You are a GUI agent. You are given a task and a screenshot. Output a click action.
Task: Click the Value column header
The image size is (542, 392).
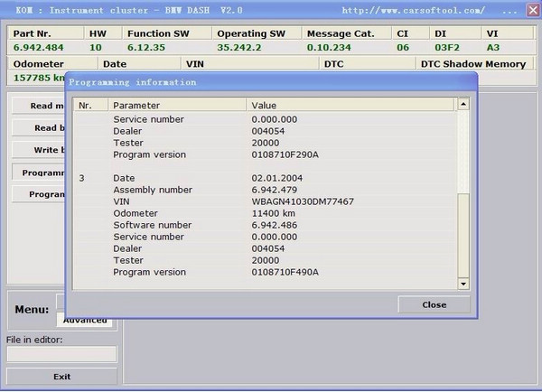350,105
